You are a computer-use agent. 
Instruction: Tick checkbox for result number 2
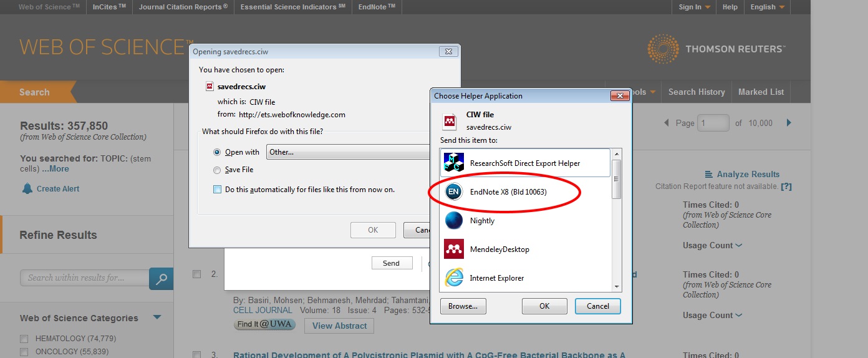[x=197, y=274]
